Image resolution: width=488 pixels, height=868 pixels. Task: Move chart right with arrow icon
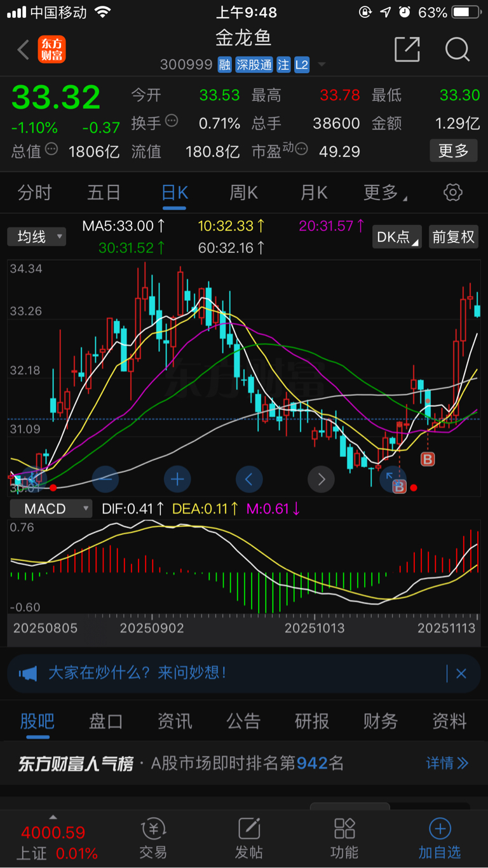[x=321, y=479]
